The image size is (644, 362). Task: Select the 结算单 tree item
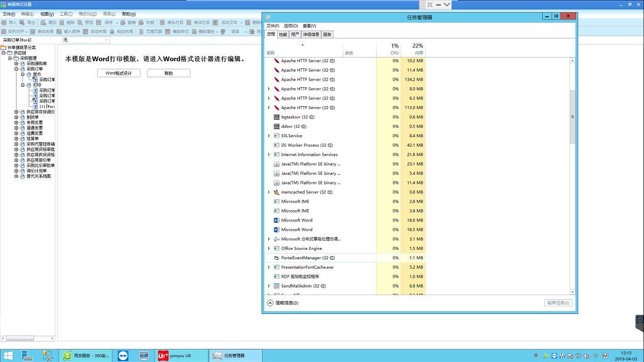pyautogui.click(x=33, y=139)
